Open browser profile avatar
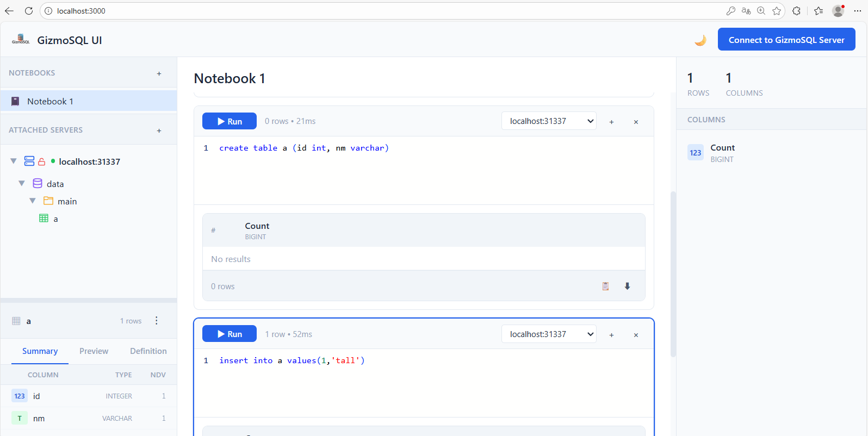 pos(838,11)
